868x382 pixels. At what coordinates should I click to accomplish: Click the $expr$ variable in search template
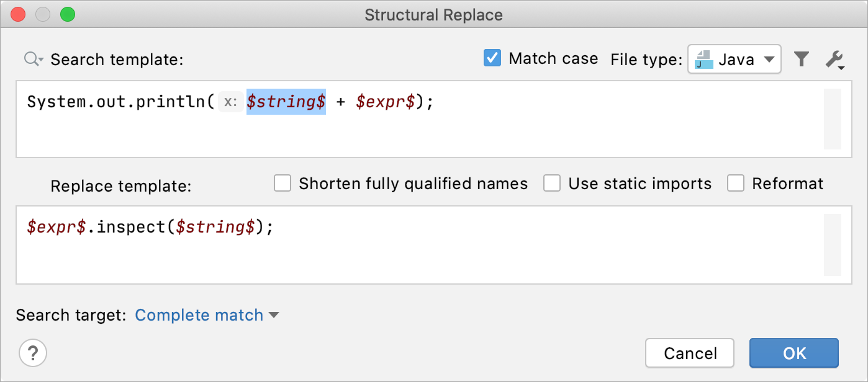[386, 102]
